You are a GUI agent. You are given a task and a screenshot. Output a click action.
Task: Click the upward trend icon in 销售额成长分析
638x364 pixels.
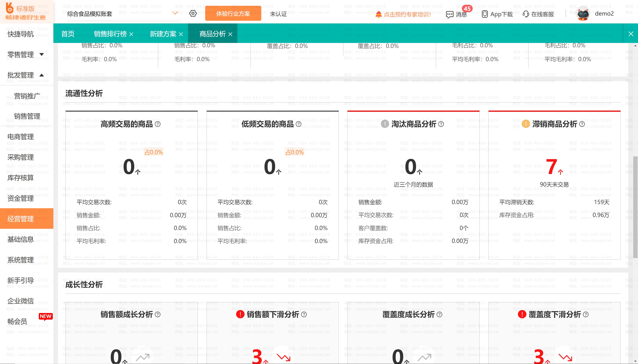143,358
